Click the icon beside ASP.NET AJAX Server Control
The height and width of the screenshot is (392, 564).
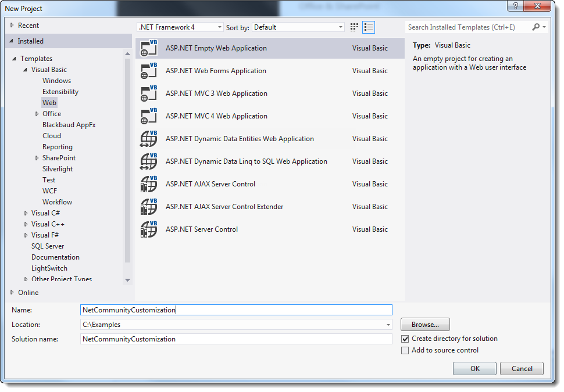[x=148, y=184]
